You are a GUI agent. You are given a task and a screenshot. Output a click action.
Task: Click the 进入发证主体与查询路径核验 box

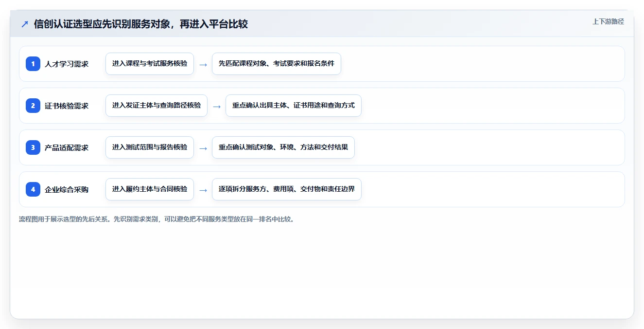(x=157, y=106)
